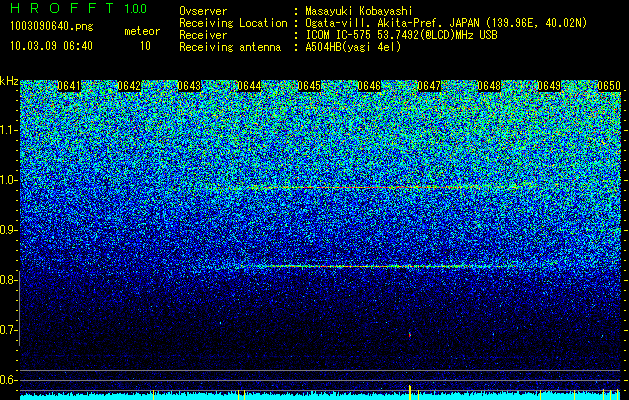Click the 0649 time marker
Viewport: 629px width, 400px height.
click(x=549, y=86)
